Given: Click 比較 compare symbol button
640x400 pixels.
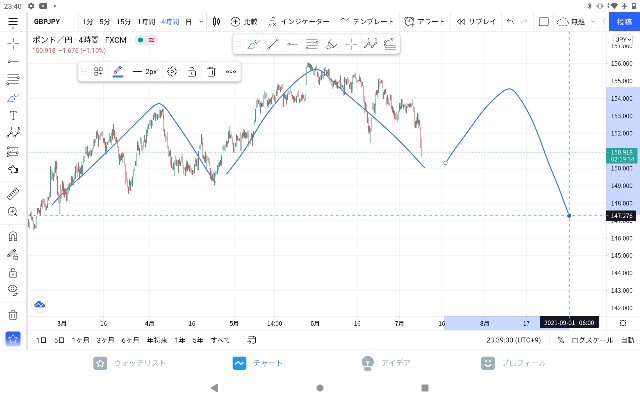Looking at the screenshot, I should coord(244,22).
